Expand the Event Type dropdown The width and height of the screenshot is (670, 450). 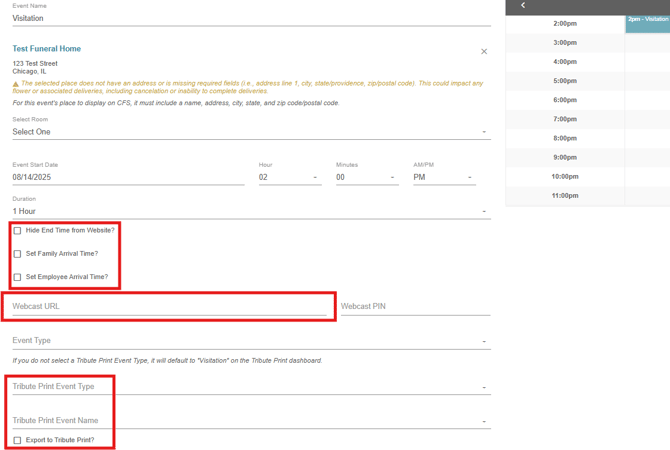250,341
